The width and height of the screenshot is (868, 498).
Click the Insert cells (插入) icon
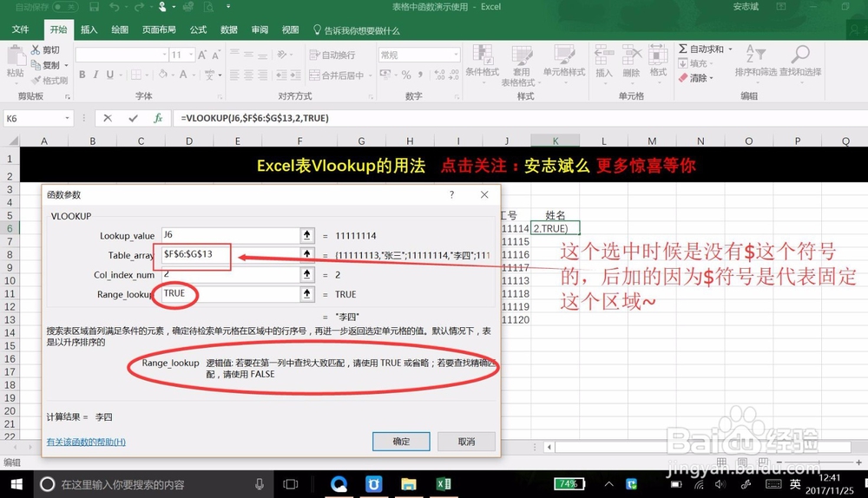pyautogui.click(x=604, y=55)
